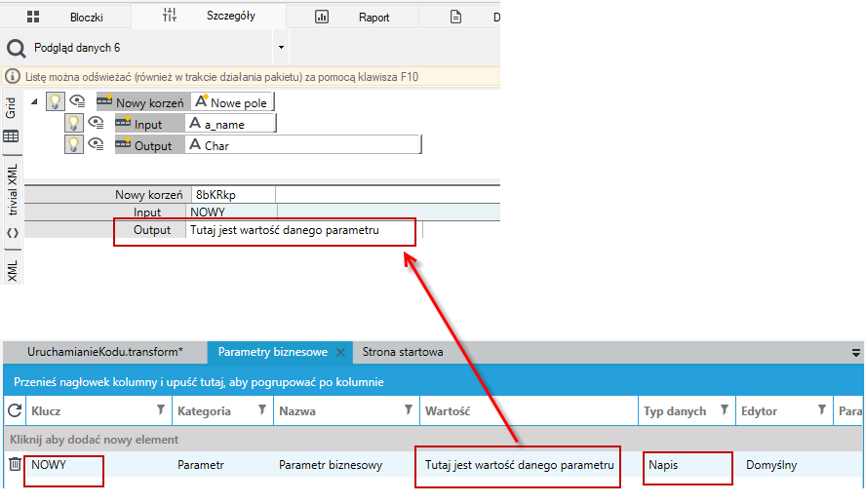Select the Output tree node
Image resolution: width=865 pixels, height=504 pixels.
point(149,145)
